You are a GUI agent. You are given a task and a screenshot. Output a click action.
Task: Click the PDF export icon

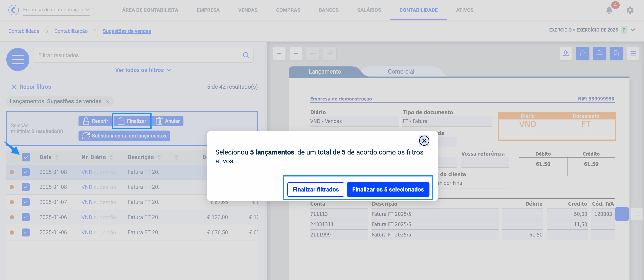coord(616,53)
